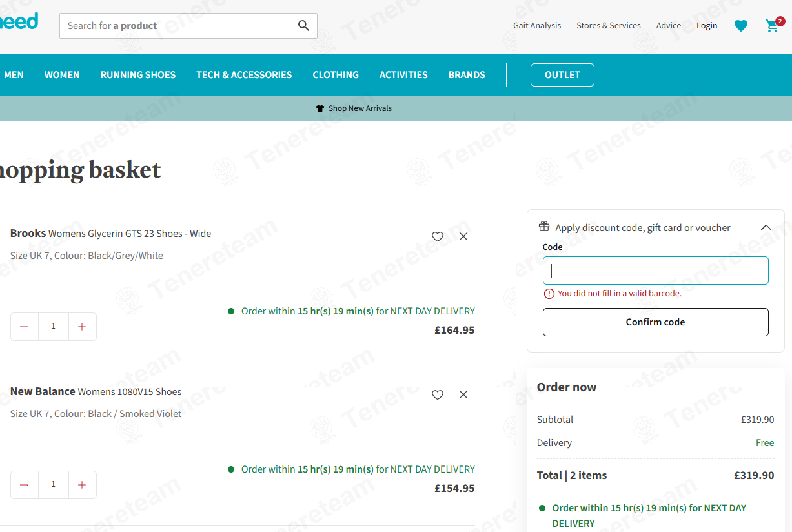Click the Brooks quantity value 1

[54, 327]
